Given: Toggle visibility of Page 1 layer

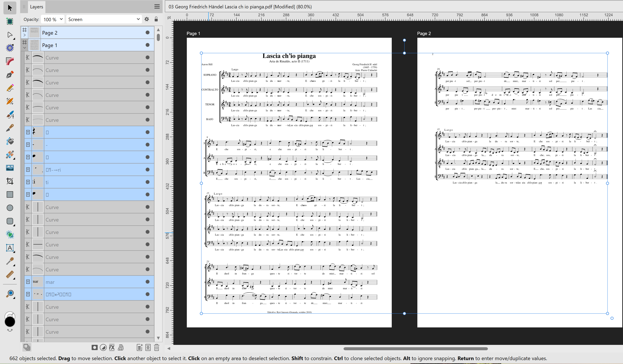Looking at the screenshot, I should coord(148,45).
